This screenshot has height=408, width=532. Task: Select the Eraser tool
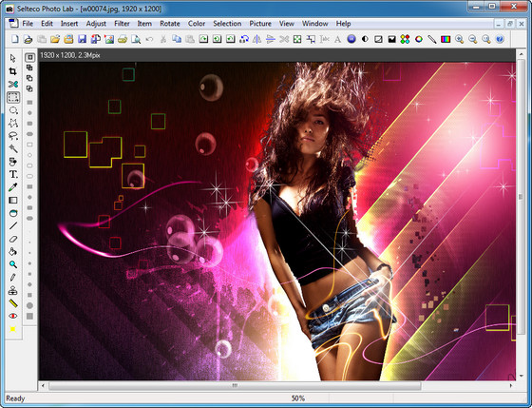point(13,239)
